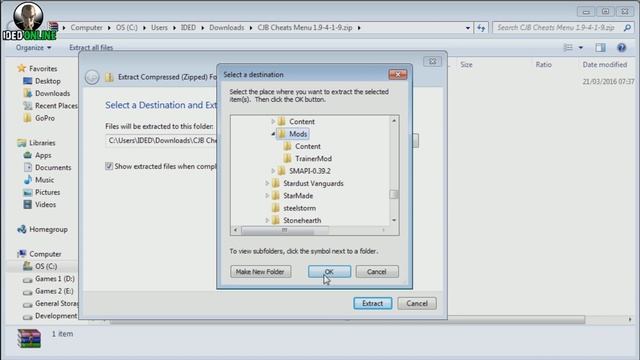Open the Documents library
640x360 pixels.
coord(53,167)
